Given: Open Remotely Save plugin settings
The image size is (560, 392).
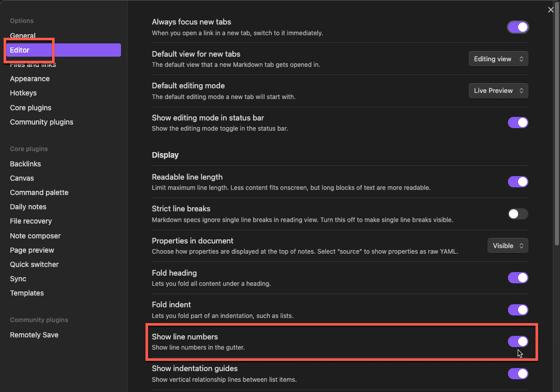Looking at the screenshot, I should click(34, 335).
